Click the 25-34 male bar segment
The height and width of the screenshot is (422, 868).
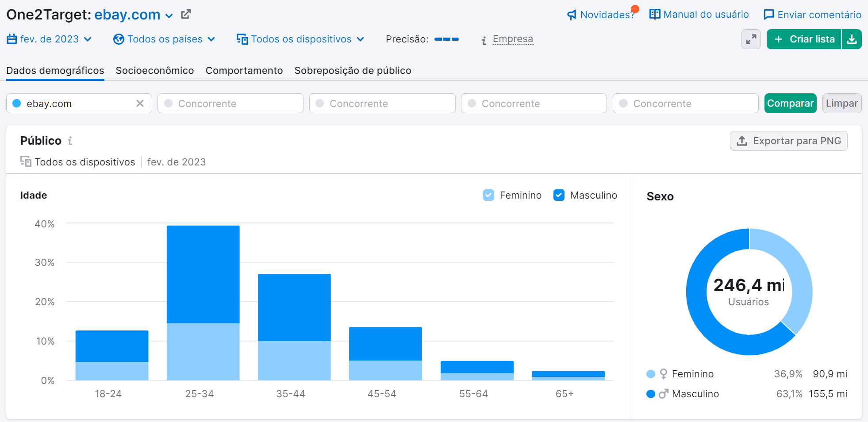coord(203,274)
